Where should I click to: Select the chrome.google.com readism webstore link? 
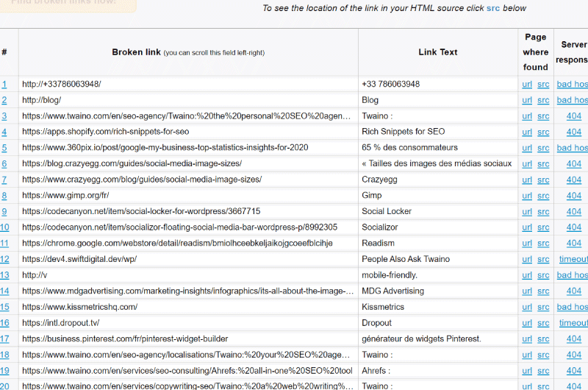pos(177,244)
